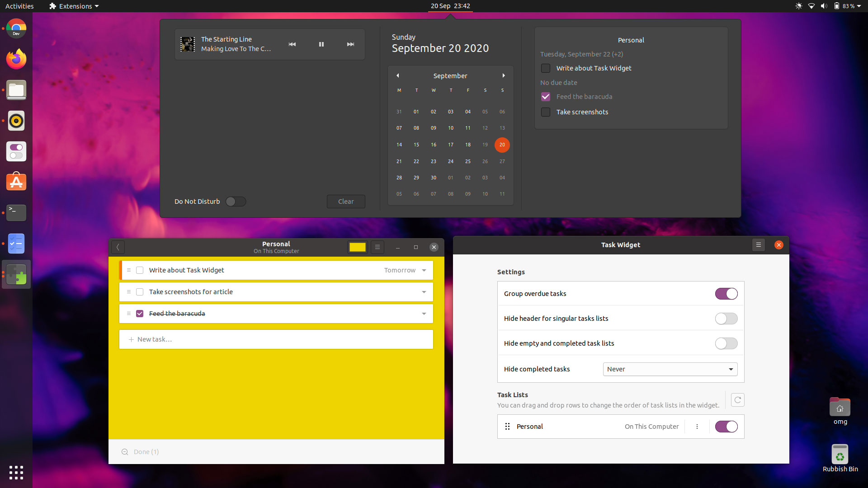Click the Clear notifications button
The image size is (868, 488).
346,202
